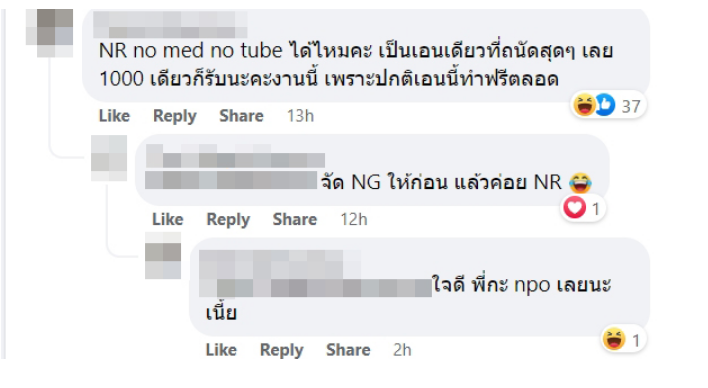Open the blurred name of the top commenter

pos(170,24)
